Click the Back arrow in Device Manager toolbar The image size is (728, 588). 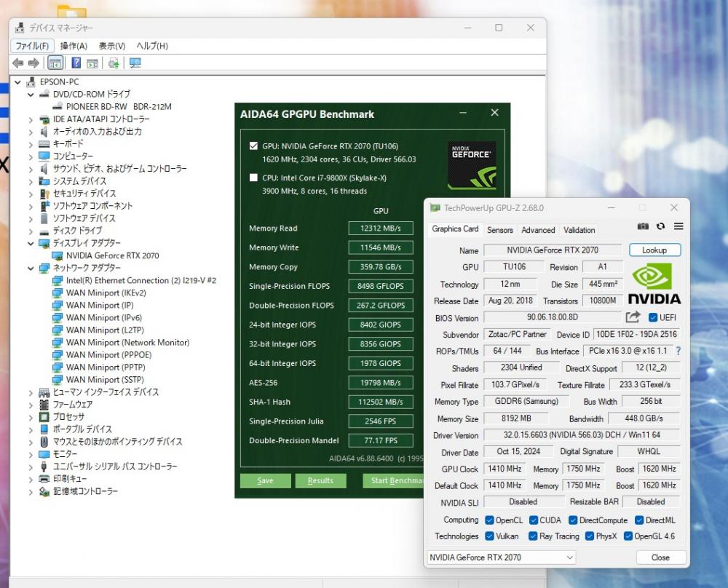[17, 63]
